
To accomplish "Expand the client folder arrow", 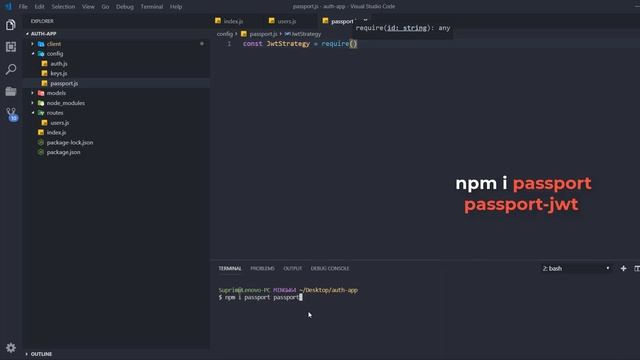I will point(33,44).
